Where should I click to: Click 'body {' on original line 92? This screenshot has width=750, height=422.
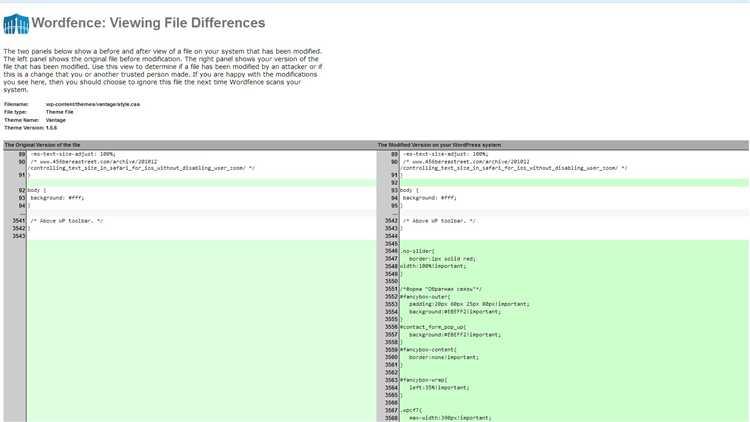pos(37,190)
